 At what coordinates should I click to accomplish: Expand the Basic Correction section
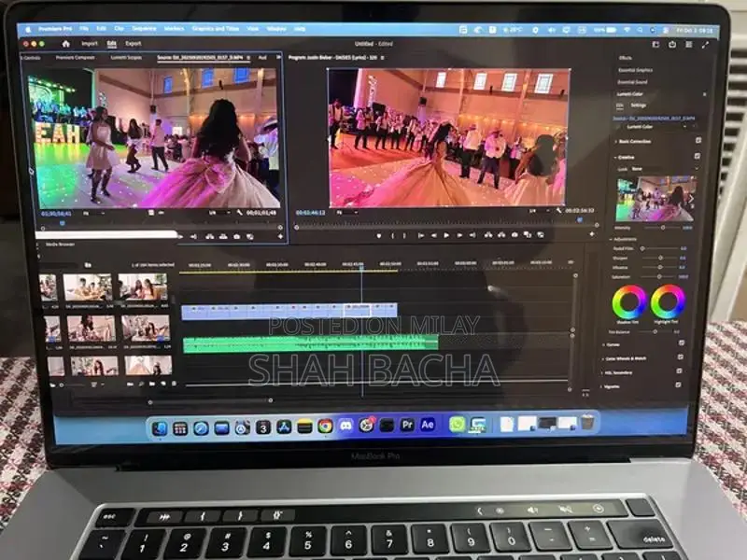coord(617,142)
